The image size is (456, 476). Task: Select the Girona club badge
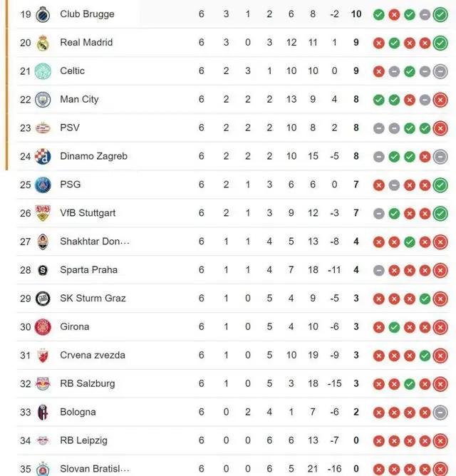click(x=43, y=327)
